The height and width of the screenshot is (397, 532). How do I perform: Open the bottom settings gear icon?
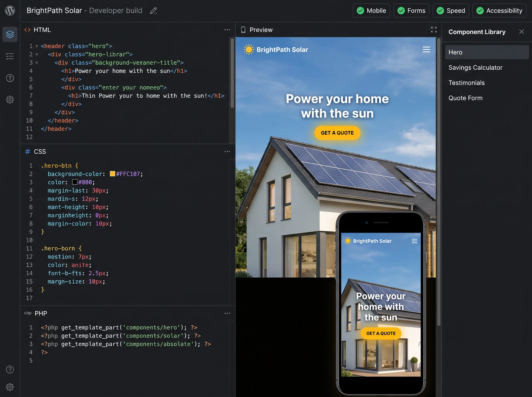(x=10, y=387)
